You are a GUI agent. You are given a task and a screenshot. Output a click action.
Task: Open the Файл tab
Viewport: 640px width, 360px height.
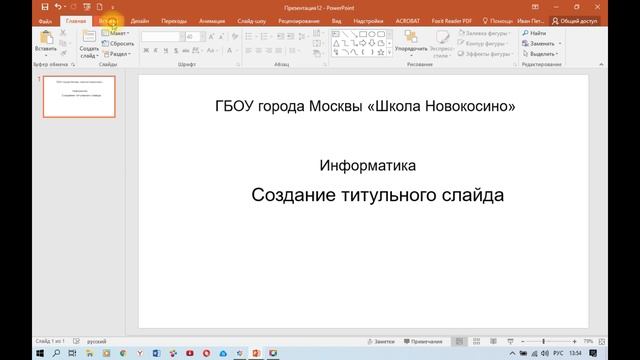[x=45, y=21]
